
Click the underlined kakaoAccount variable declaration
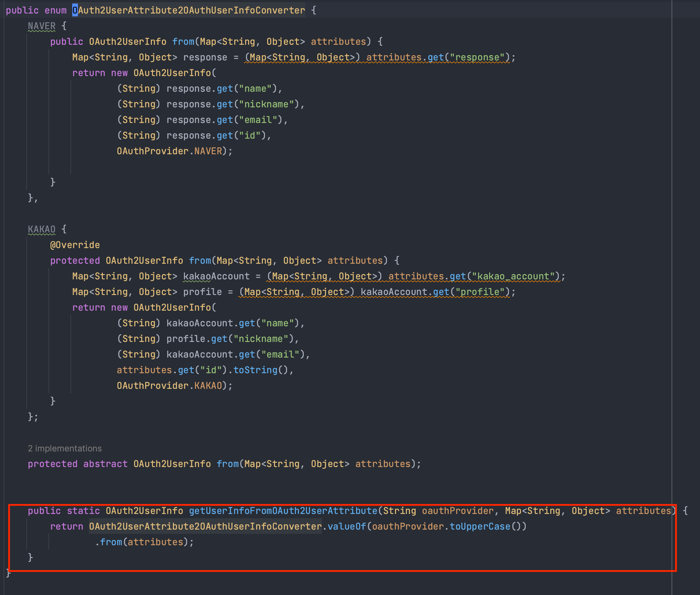pos(216,276)
